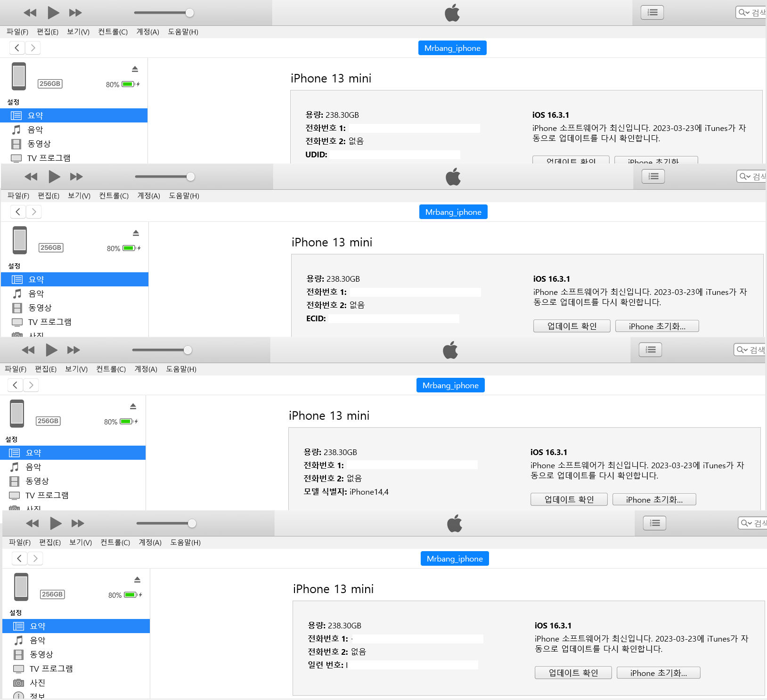Select 동영상 in the UDID window sidebar

(x=73, y=144)
